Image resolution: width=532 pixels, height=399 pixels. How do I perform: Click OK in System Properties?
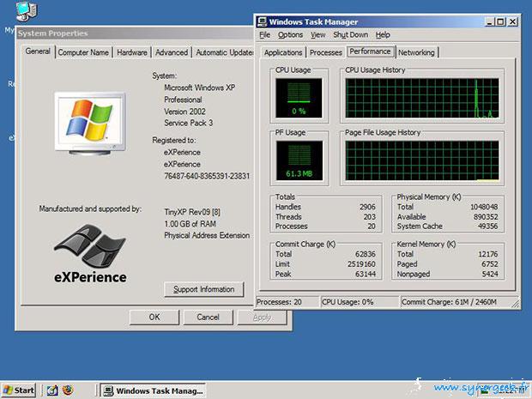154,317
